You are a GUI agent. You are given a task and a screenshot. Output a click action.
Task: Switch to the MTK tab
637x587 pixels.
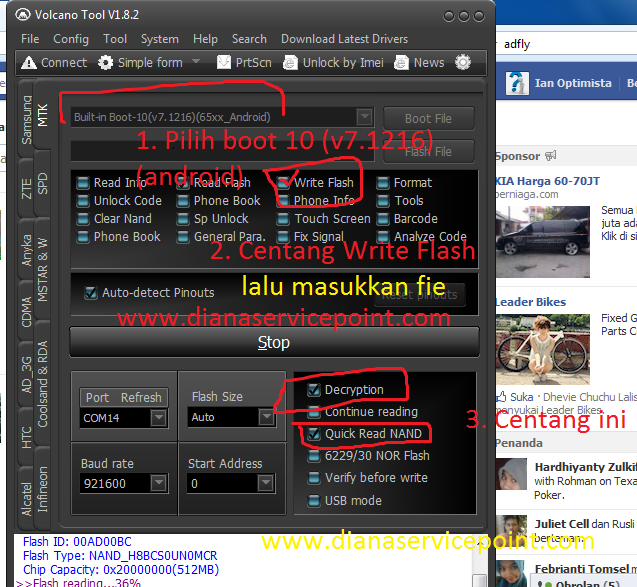[x=42, y=115]
